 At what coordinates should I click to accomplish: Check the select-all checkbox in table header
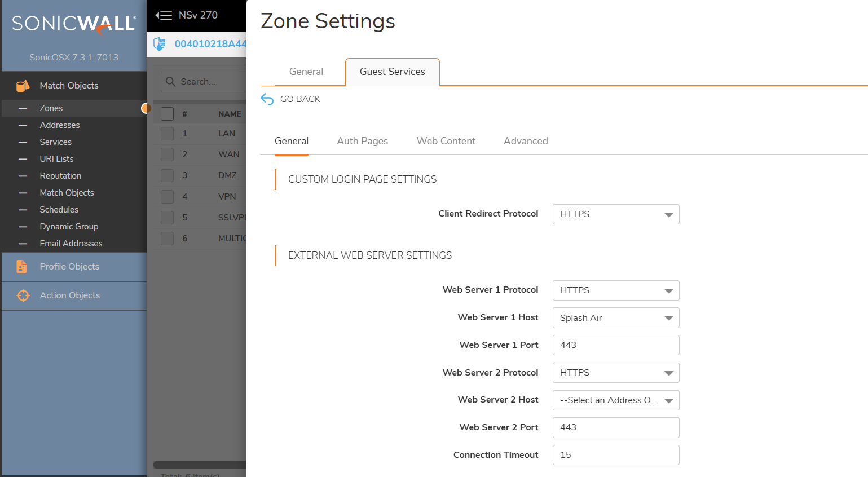coord(167,114)
